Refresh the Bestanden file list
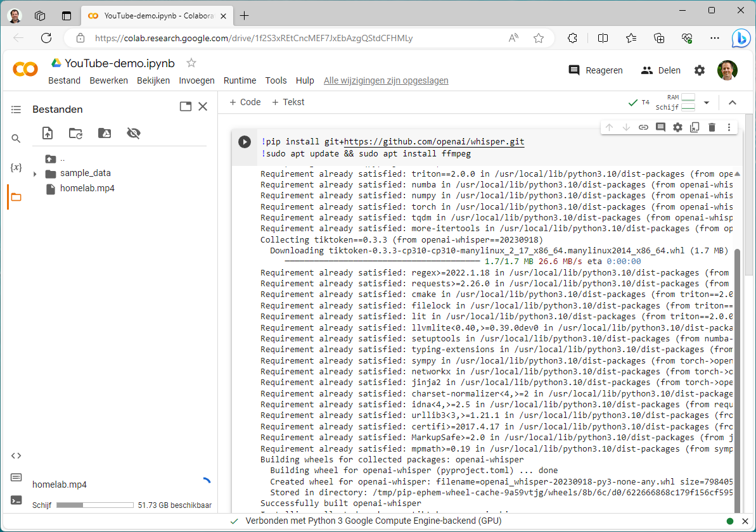The height and width of the screenshot is (532, 756). coord(75,133)
